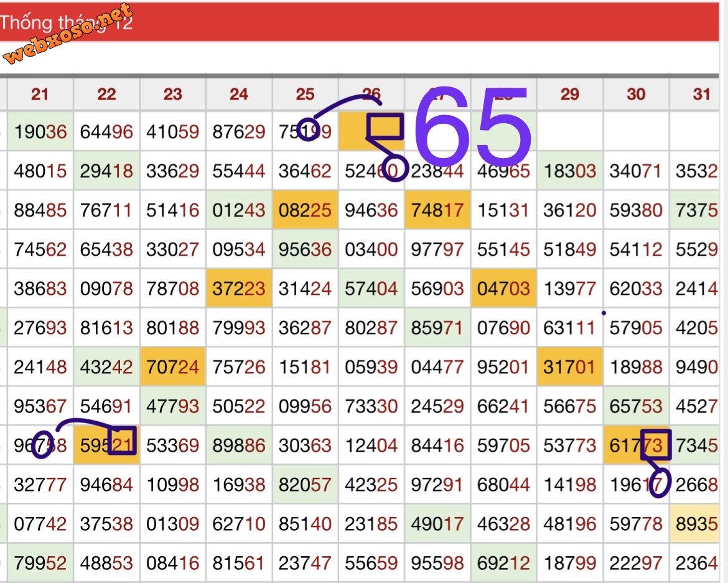The width and height of the screenshot is (728, 583).
Task: Click the webxoso.net watermark logo
Action: coord(68,35)
